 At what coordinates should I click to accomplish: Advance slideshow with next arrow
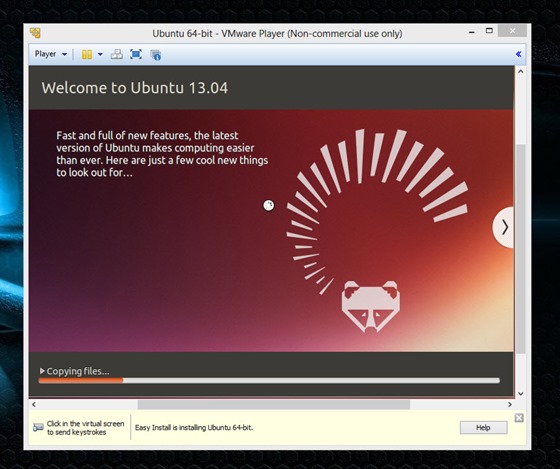click(x=504, y=227)
